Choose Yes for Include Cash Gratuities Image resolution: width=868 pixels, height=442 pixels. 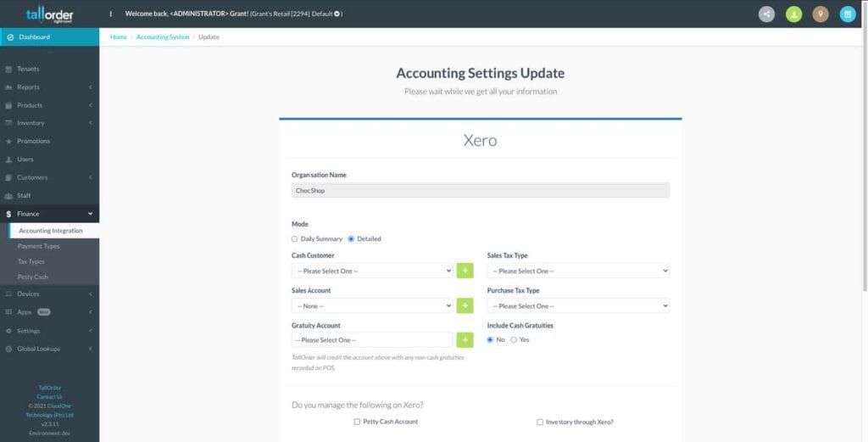tap(514, 340)
